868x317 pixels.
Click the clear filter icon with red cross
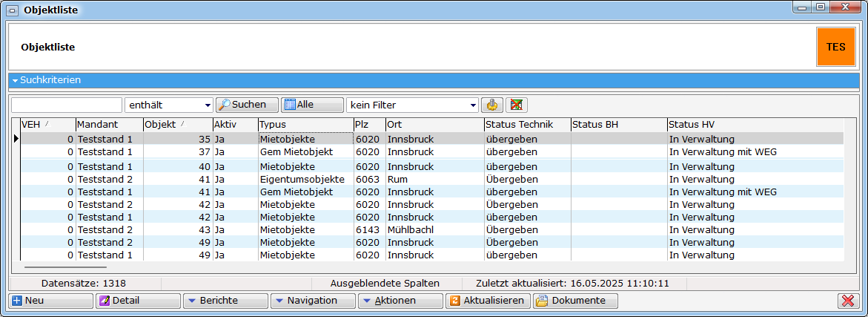coord(516,105)
